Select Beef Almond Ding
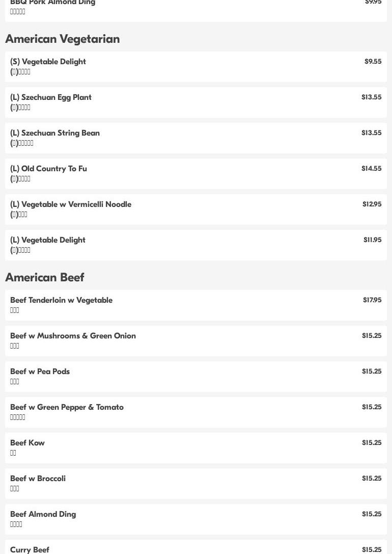This screenshot has width=392, height=554. 196,519
